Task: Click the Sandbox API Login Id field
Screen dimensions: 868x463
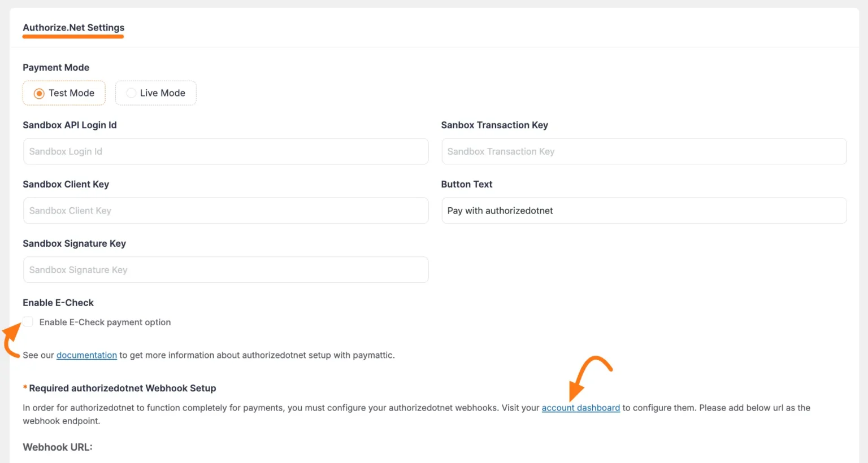Action: (225, 151)
